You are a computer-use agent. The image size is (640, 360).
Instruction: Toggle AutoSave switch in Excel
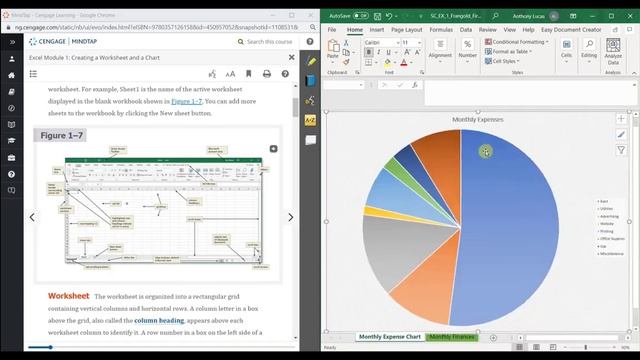[361, 16]
